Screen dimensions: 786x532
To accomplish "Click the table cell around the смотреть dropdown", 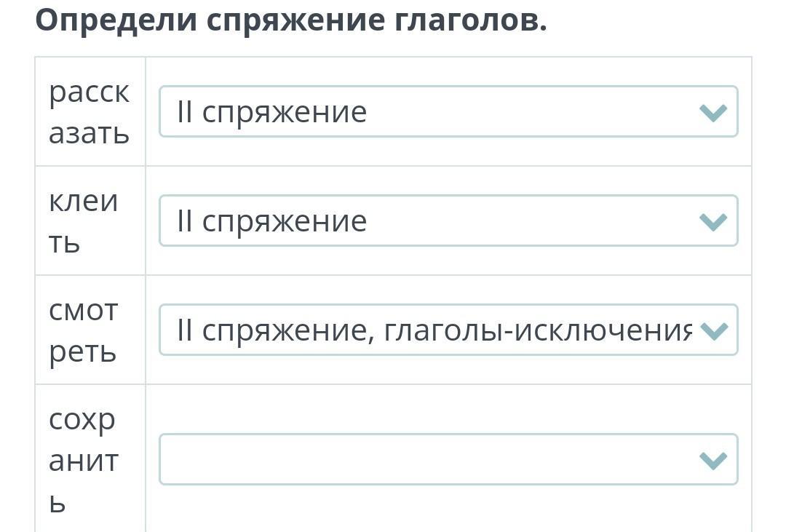I will tap(448, 330).
